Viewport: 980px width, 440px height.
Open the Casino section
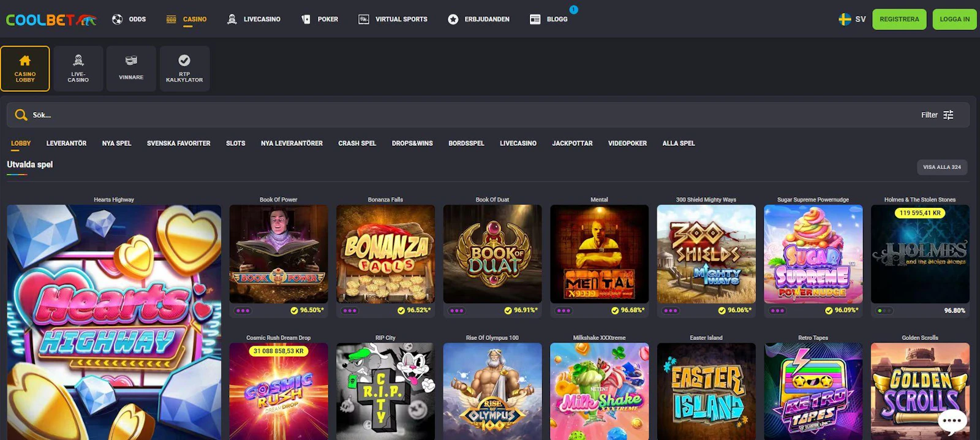click(x=186, y=19)
